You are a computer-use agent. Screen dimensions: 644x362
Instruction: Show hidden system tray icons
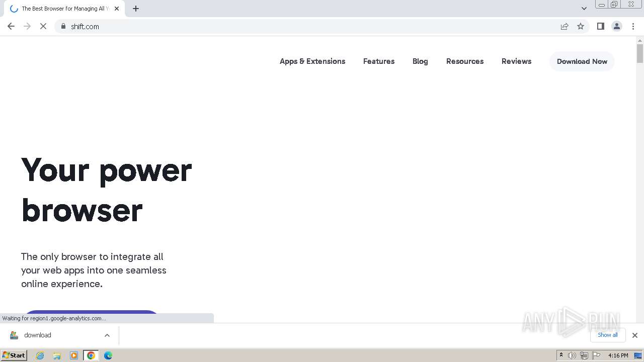click(561, 355)
